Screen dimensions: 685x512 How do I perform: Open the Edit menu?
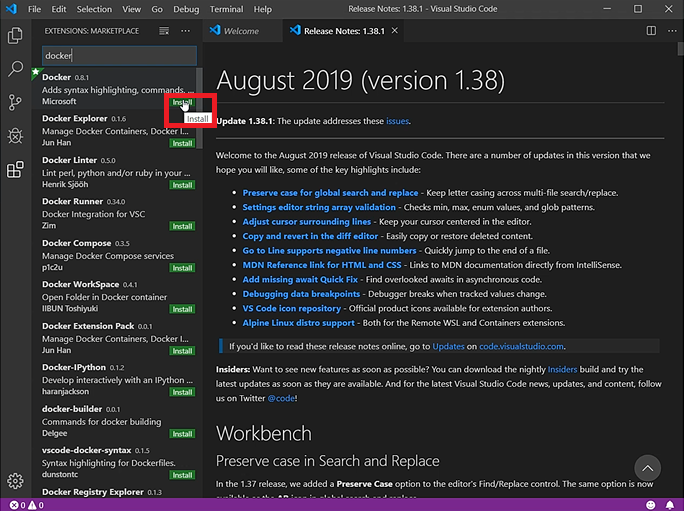[59, 9]
